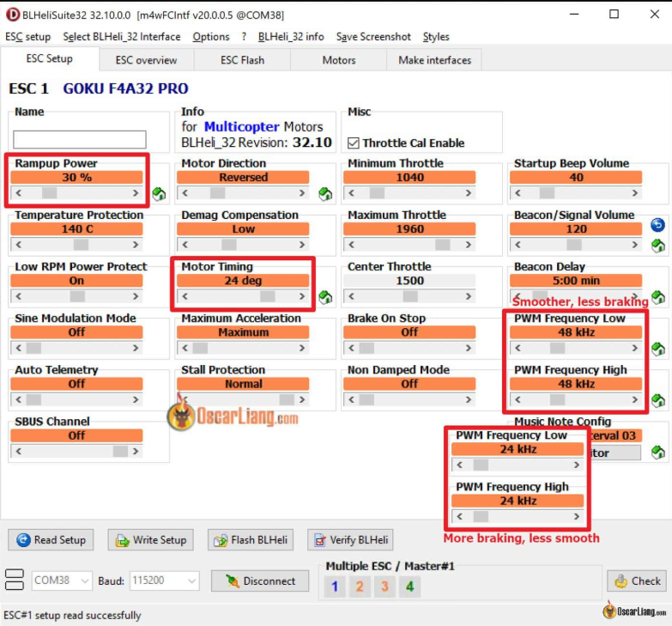The height and width of the screenshot is (626, 672).
Task: Click the Verify BLHeli button
Action: (350, 540)
